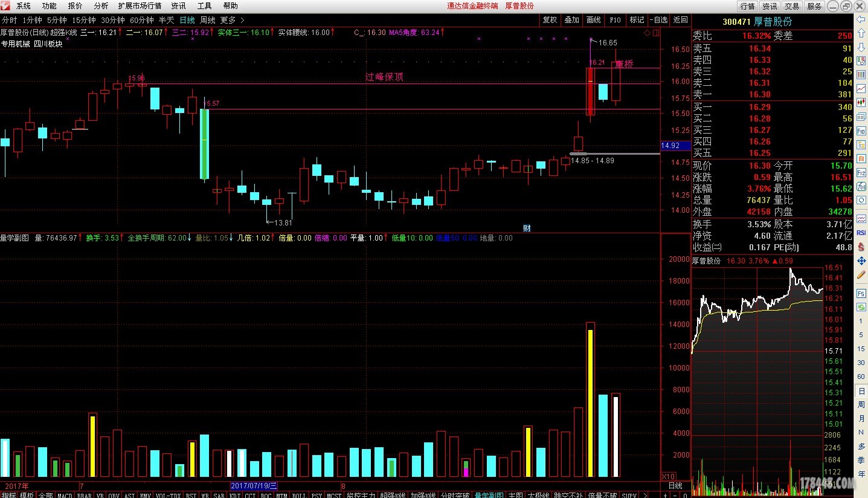Open the 报价 menu

point(76,5)
